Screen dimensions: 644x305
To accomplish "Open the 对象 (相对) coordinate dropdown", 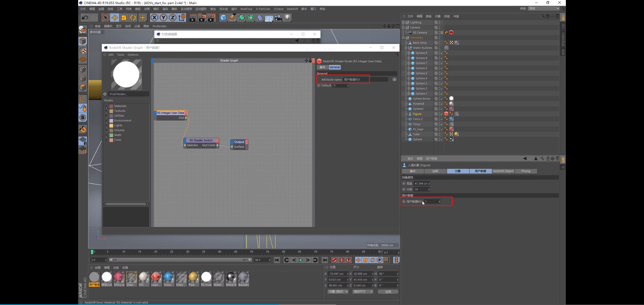I will (x=338, y=292).
